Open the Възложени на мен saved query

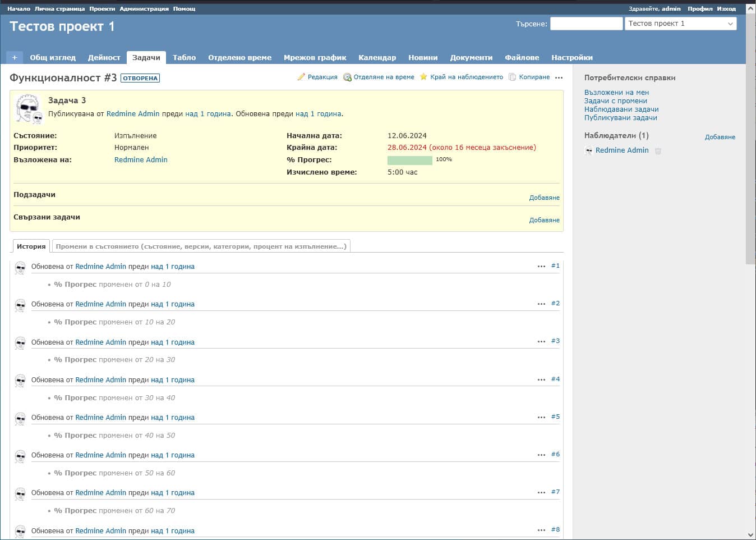tap(616, 93)
